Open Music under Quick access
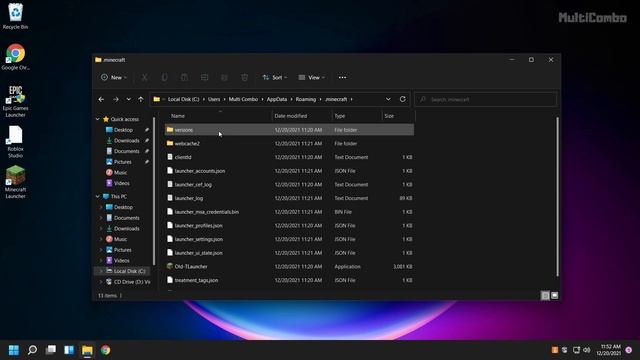The height and width of the screenshot is (360, 640). point(120,172)
